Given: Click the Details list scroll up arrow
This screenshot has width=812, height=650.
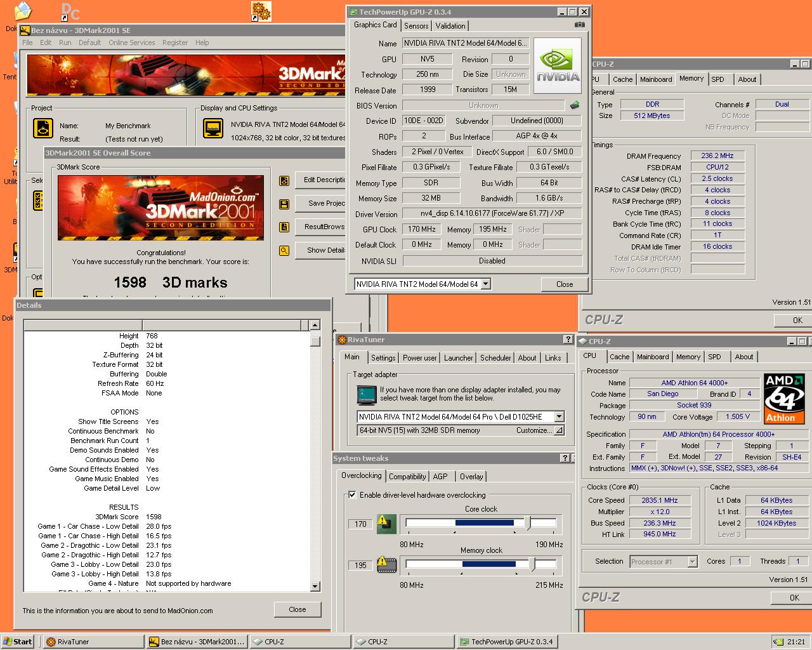Looking at the screenshot, I should pos(315,325).
